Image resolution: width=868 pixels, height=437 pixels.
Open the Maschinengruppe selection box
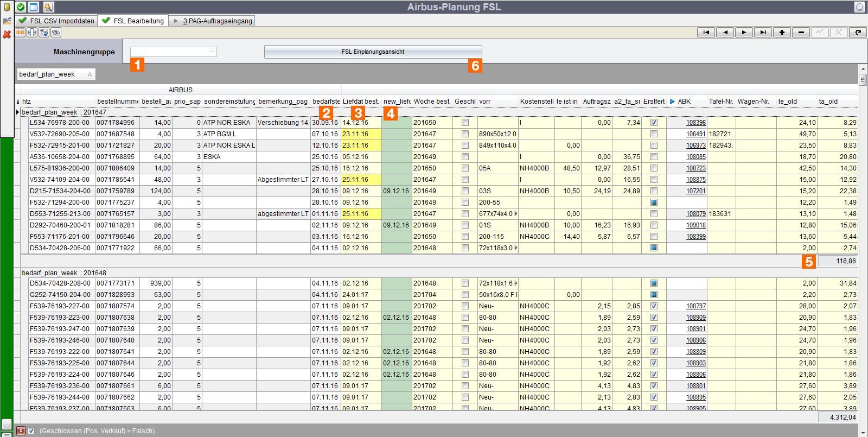point(174,52)
